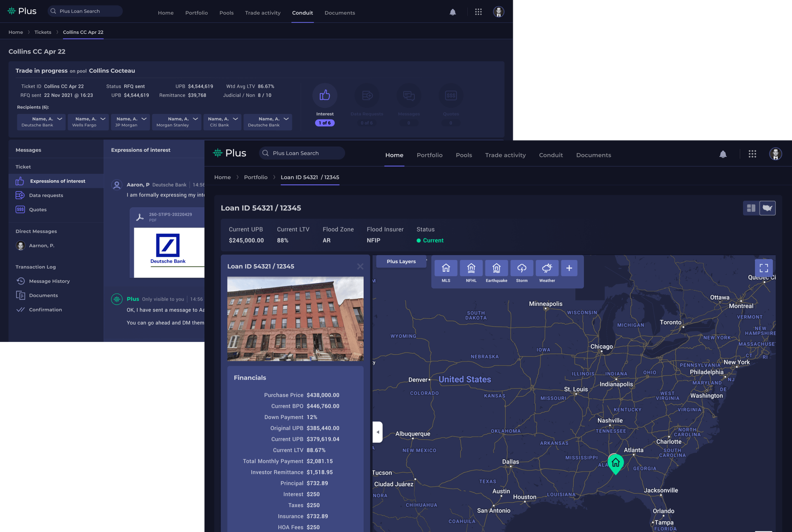
Task: Enable the Earthquake map layer
Action: pos(496,268)
